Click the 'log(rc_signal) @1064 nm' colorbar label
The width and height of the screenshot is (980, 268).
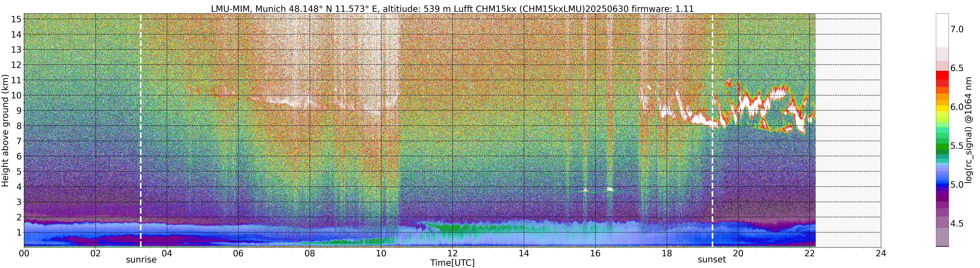(969, 131)
